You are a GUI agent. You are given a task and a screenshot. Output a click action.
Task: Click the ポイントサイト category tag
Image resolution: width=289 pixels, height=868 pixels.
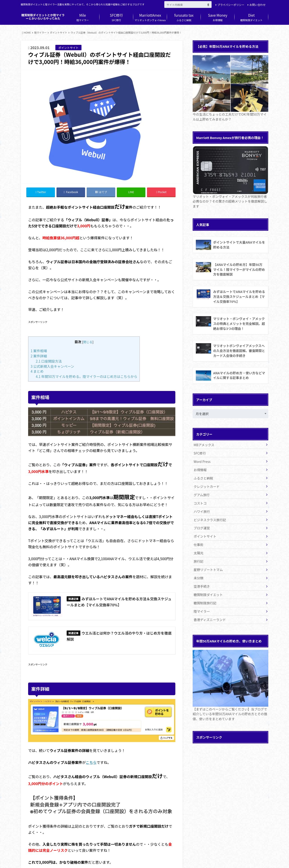68,48
